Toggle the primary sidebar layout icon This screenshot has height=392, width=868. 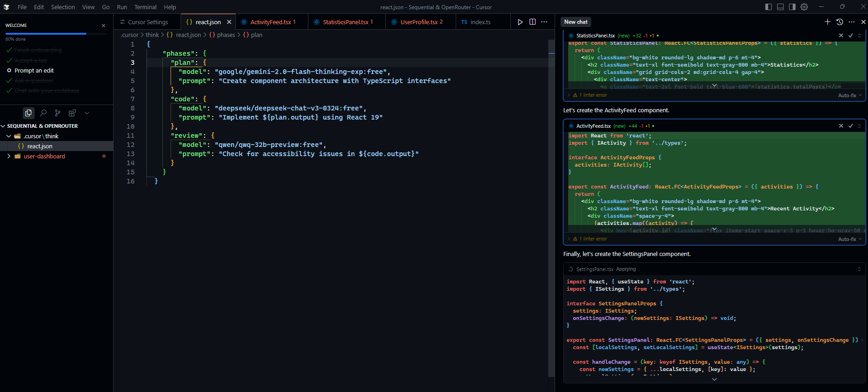pos(769,7)
